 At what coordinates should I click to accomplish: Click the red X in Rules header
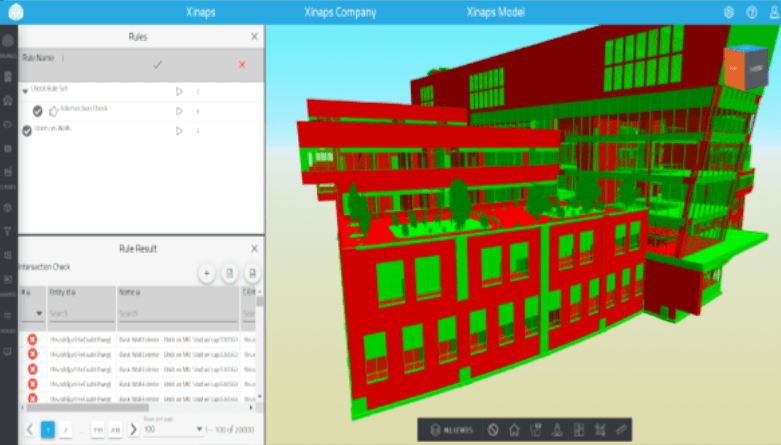coord(241,65)
